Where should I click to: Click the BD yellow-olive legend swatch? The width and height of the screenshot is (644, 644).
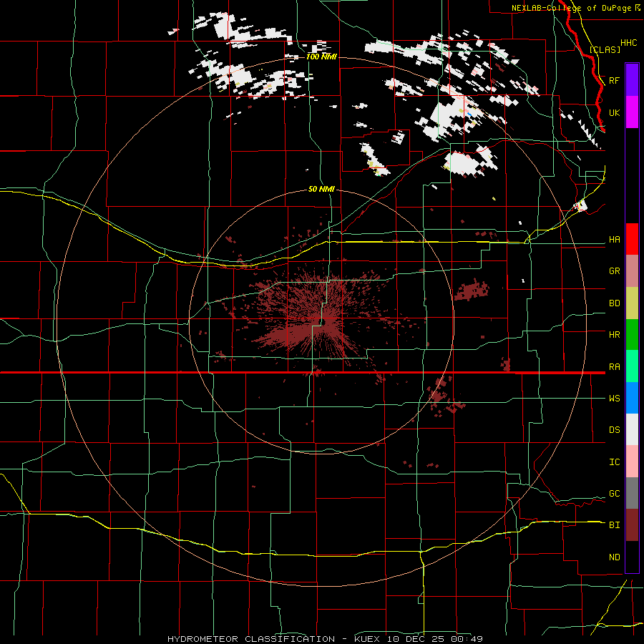point(632,303)
